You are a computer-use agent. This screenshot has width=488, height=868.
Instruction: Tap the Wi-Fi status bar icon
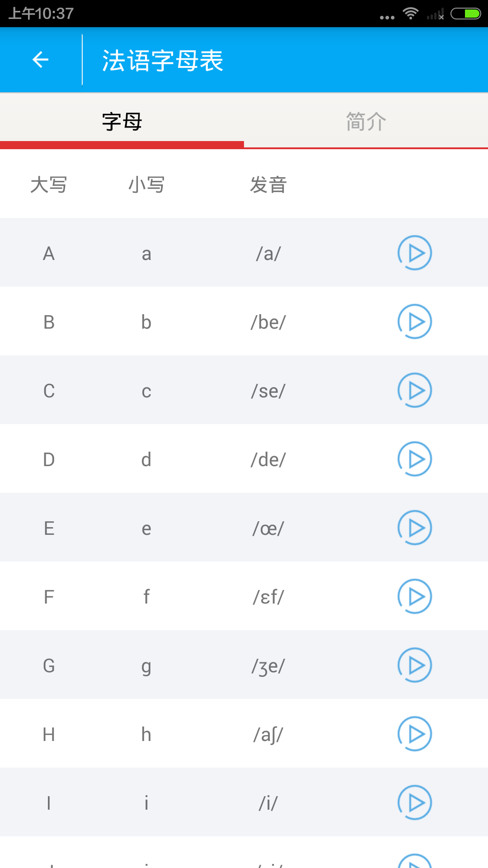tap(410, 14)
